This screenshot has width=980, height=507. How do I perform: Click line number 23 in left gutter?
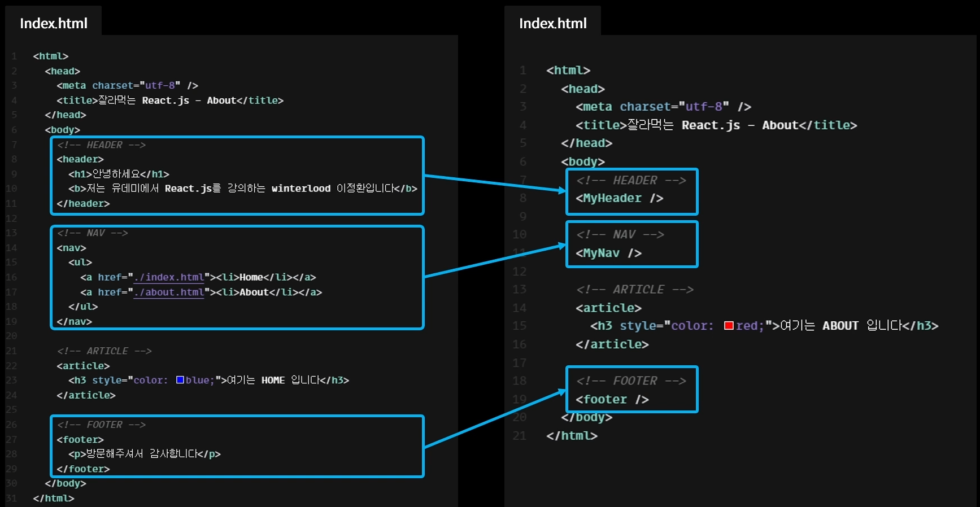[11, 380]
